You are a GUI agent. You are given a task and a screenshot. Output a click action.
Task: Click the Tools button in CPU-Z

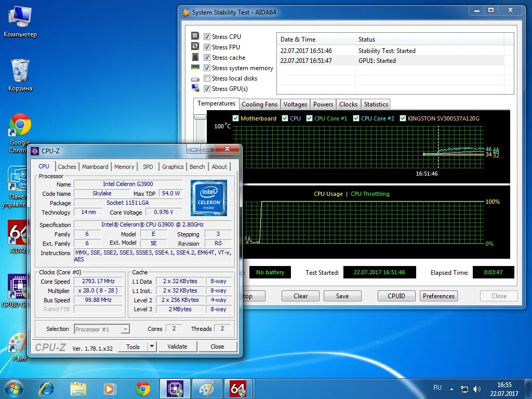[x=132, y=347]
